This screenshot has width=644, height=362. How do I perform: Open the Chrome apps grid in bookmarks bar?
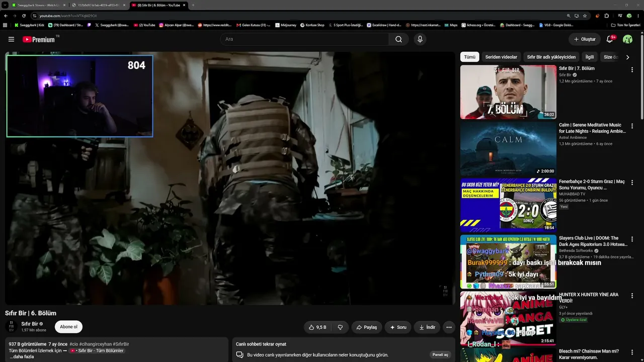(x=5, y=25)
